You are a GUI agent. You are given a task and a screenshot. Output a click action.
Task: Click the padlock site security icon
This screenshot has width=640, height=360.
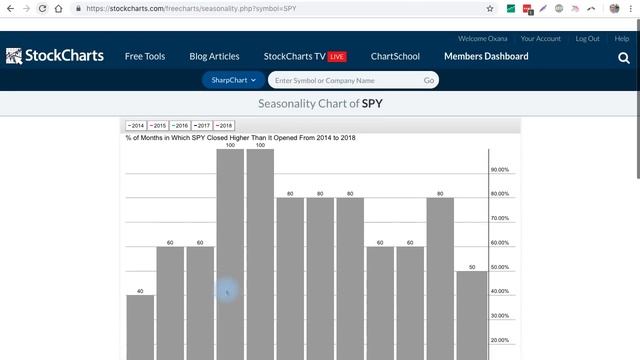pyautogui.click(x=78, y=9)
